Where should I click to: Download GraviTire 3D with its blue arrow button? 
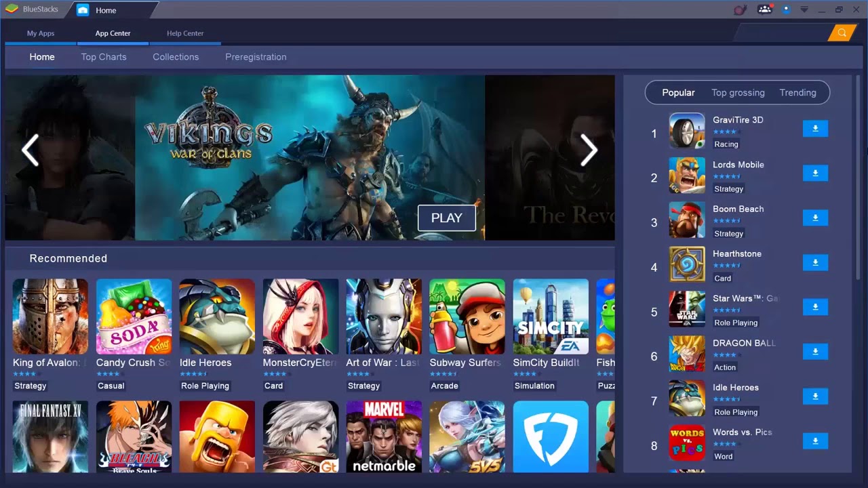coord(815,128)
